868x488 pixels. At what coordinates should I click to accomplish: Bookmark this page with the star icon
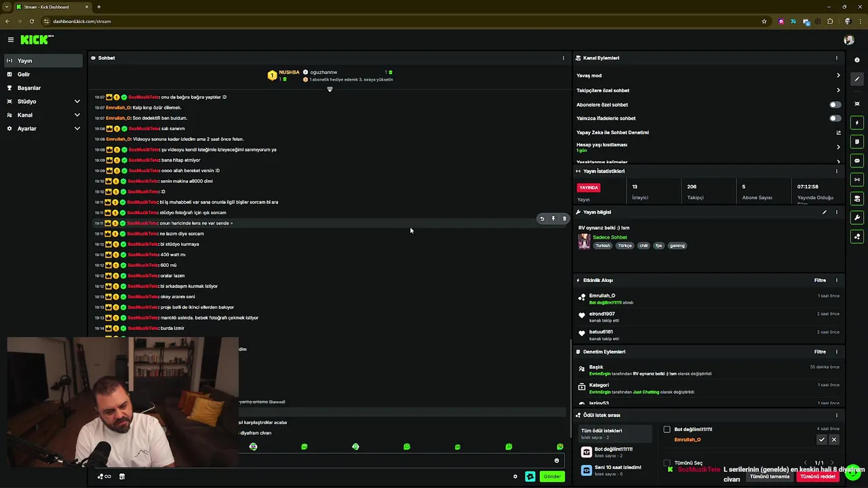764,21
